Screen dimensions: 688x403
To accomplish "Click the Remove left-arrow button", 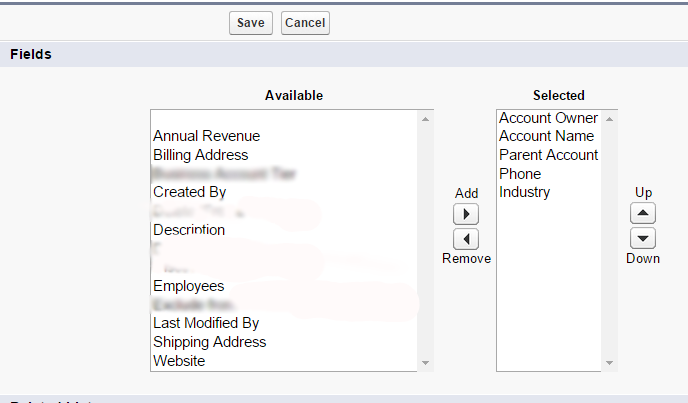I will [466, 239].
